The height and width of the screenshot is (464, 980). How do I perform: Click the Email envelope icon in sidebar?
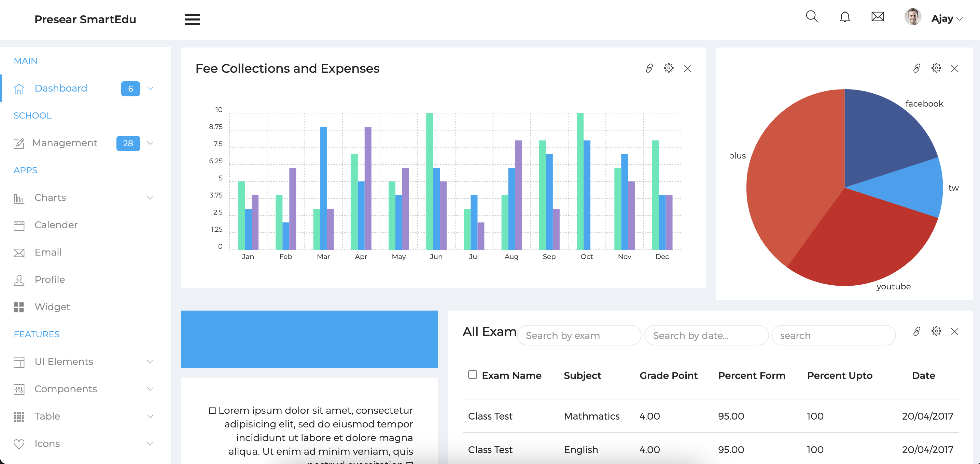pos(19,253)
